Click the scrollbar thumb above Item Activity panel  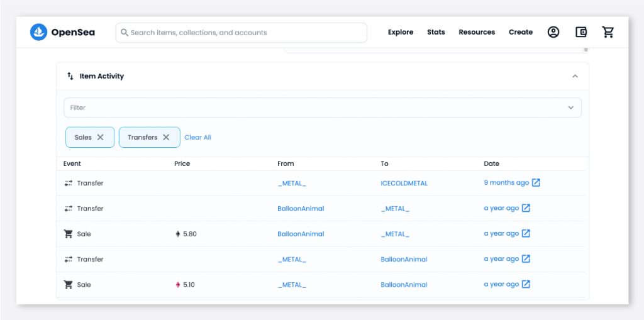click(x=586, y=50)
